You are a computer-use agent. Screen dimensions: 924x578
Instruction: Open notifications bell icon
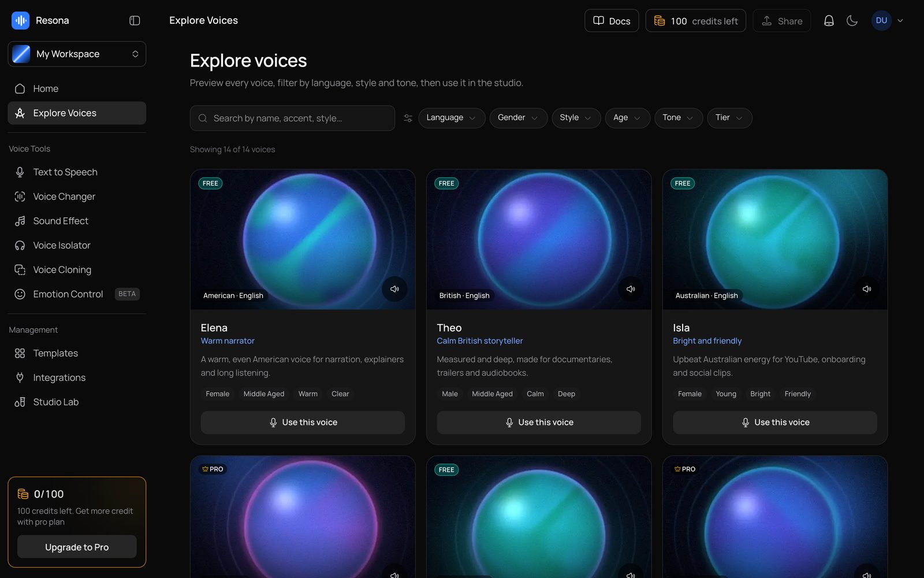click(x=829, y=21)
